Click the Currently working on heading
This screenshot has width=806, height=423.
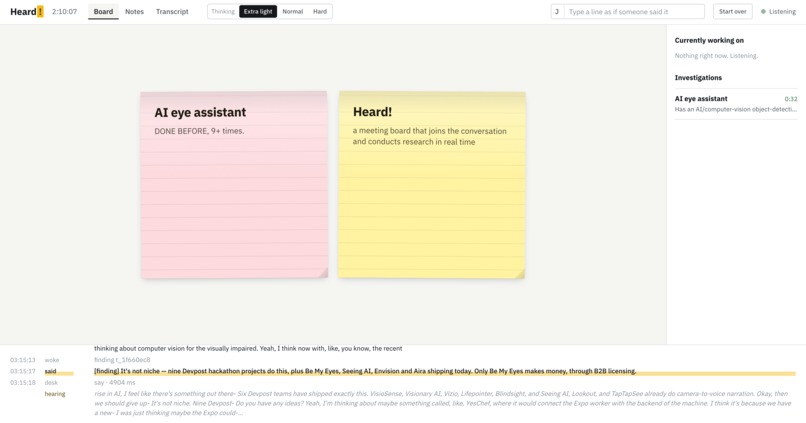tap(709, 40)
